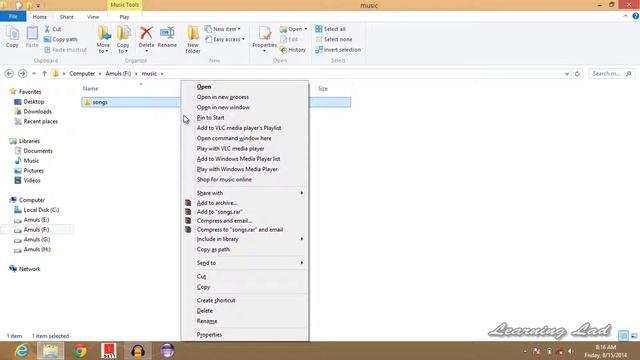640x360 pixels.
Task: Expand the Send to submenu
Action: [x=245, y=263]
